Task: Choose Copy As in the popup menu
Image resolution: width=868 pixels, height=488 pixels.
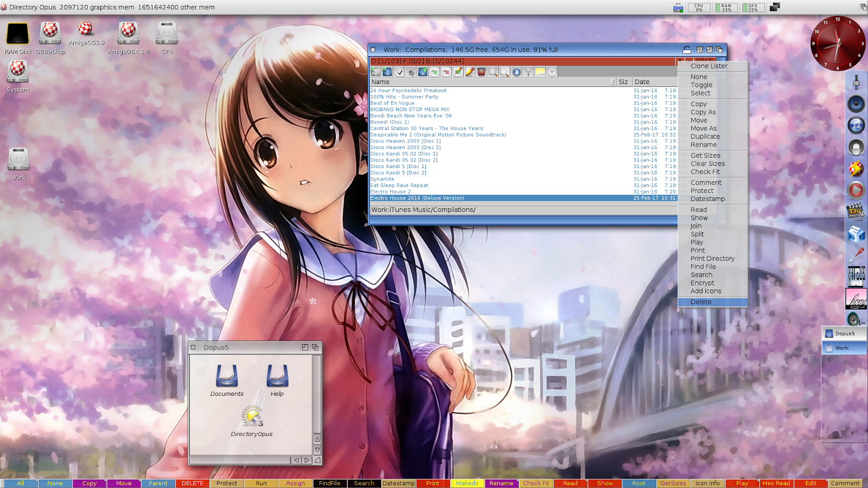Action: pyautogui.click(x=712, y=112)
